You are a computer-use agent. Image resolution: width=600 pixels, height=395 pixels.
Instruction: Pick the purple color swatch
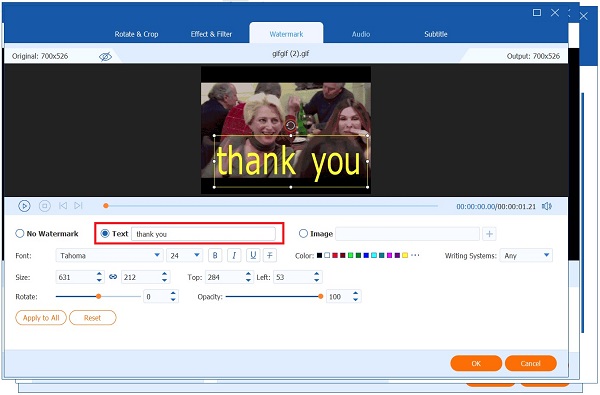tap(397, 255)
